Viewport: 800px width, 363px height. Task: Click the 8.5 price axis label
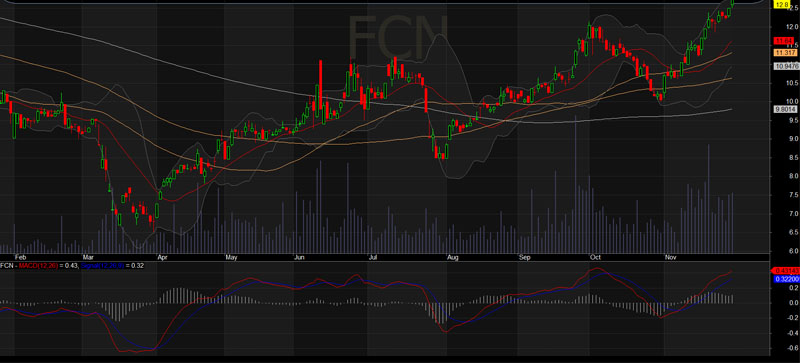click(x=794, y=158)
